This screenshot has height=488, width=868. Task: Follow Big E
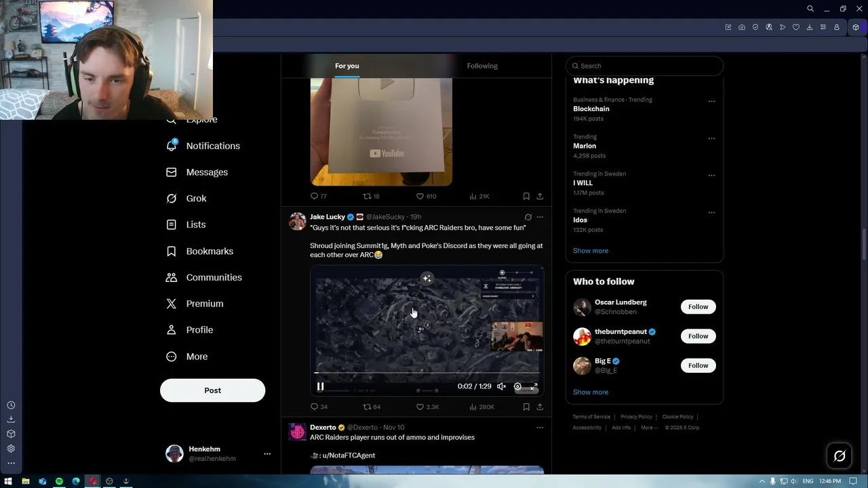point(698,365)
